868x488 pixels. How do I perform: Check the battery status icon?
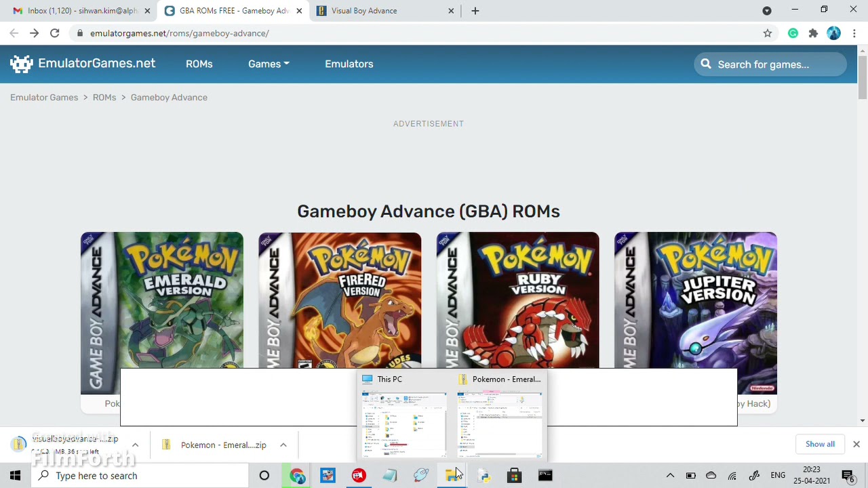[x=690, y=476]
